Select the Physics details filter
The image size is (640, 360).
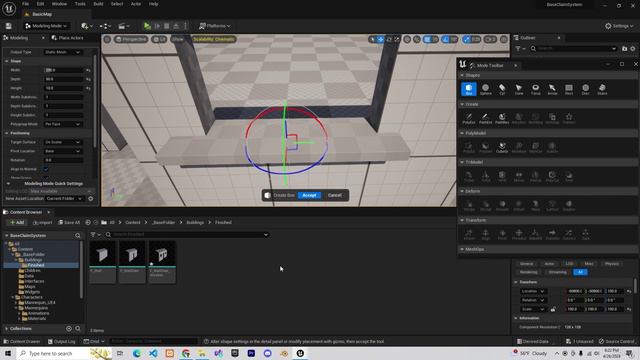611,264
